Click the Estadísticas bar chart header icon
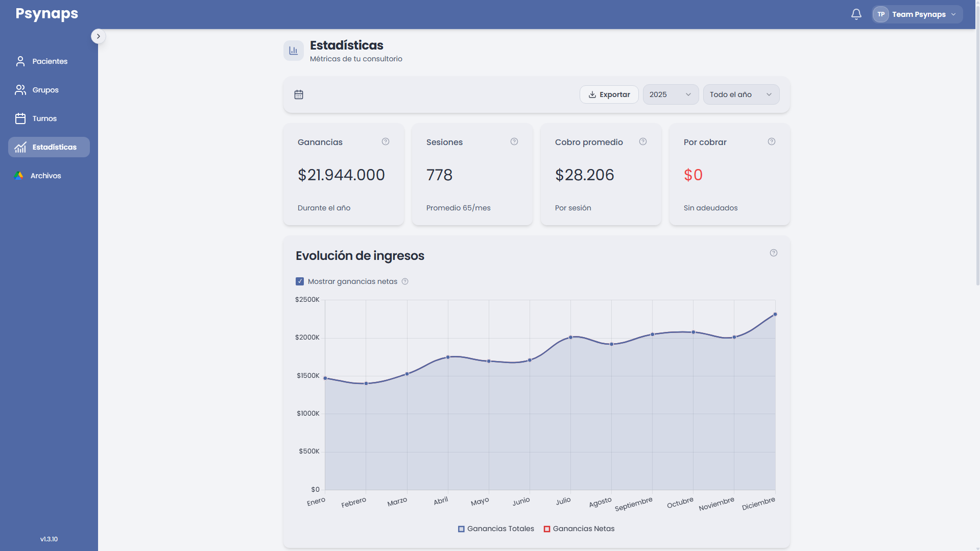This screenshot has width=980, height=551. (294, 51)
